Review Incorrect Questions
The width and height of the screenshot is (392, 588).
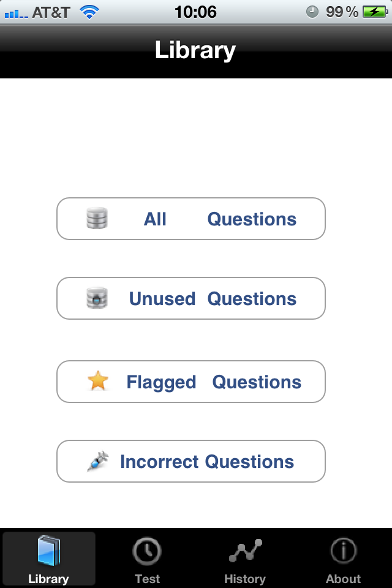[x=207, y=461]
